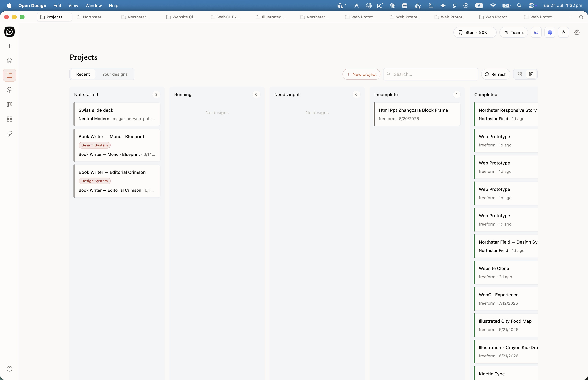Click the sidebar plus icon
The image size is (588, 380).
9,46
